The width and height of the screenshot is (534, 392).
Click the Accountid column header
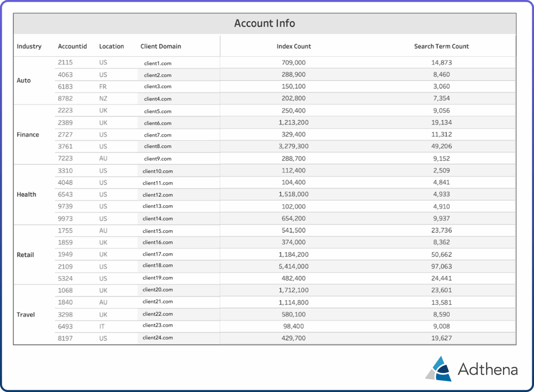[73, 46]
